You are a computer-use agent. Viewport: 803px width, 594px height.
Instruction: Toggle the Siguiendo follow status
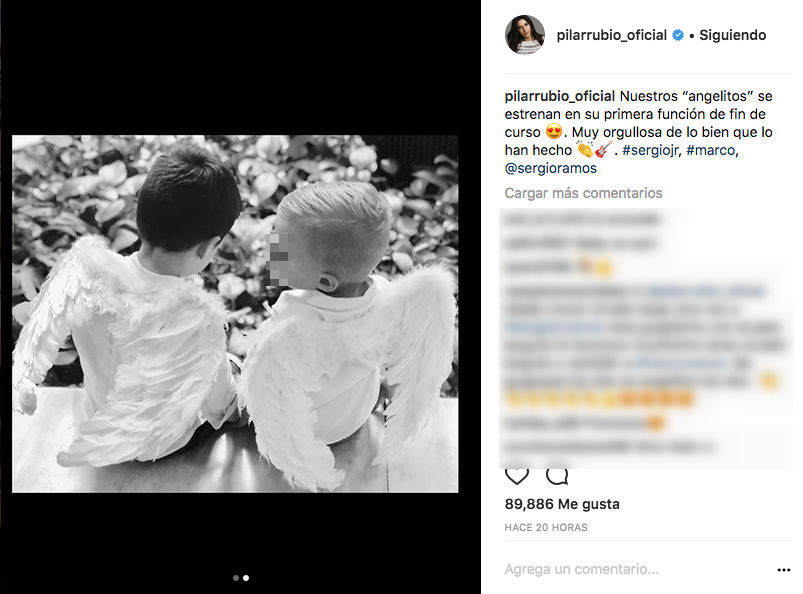[732, 35]
